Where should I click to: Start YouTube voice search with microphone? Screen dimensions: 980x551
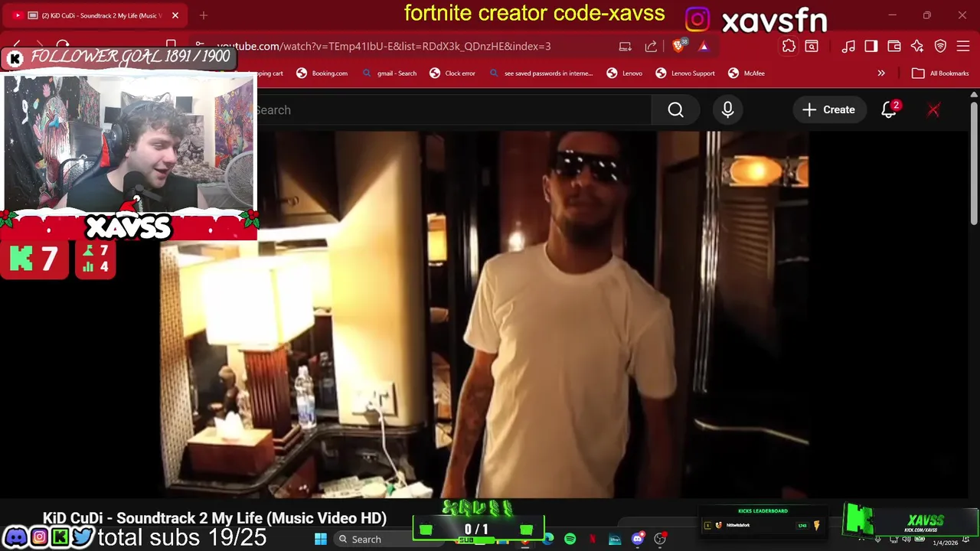727,110
